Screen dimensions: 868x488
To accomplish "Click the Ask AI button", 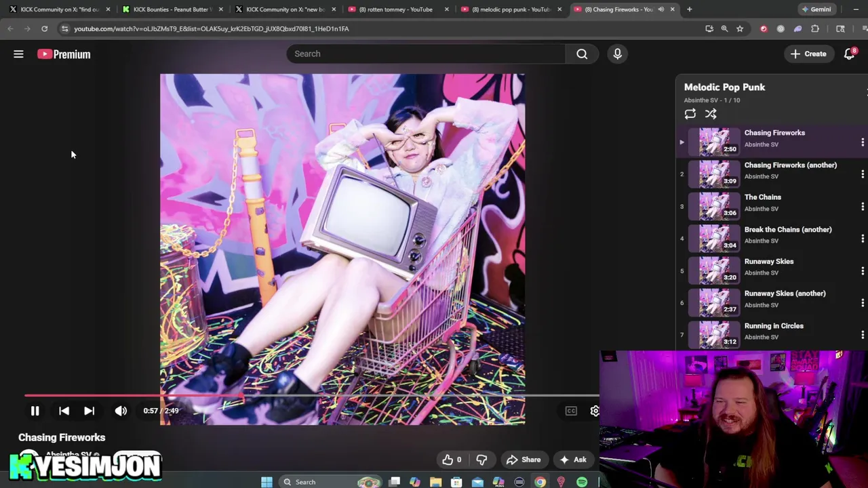I will point(573,460).
